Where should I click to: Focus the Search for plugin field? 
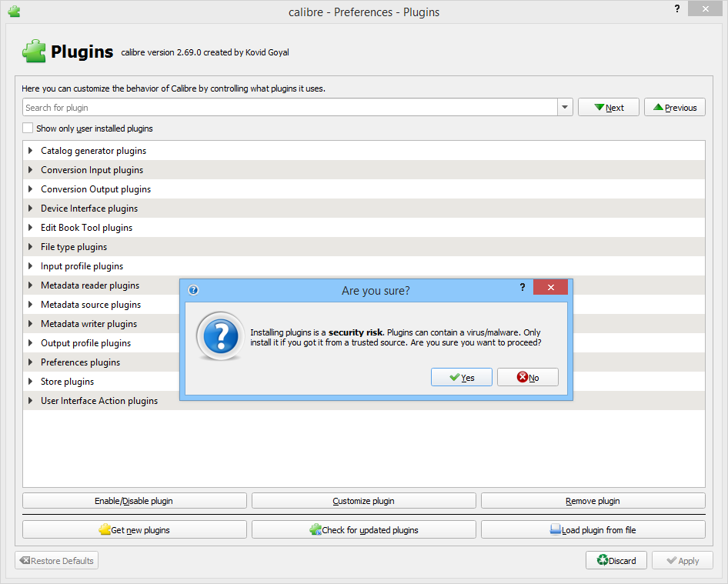pyautogui.click(x=289, y=107)
